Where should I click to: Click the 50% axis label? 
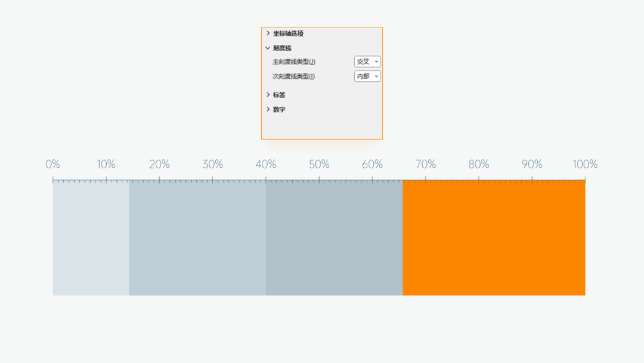[319, 164]
